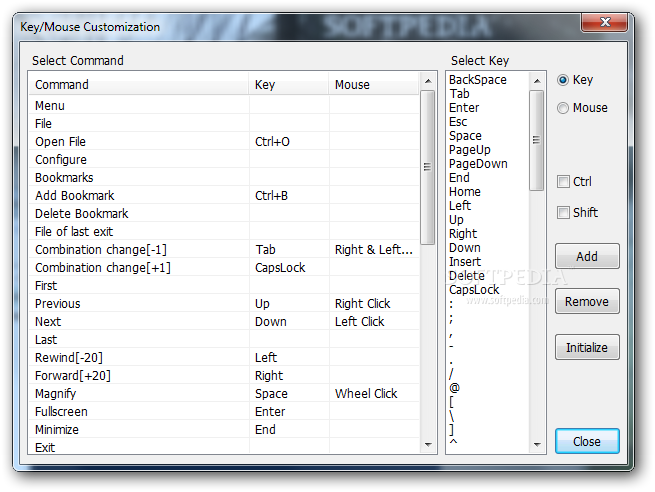Select the Delete Bookmark command
The height and width of the screenshot is (492, 655).
coord(224,213)
